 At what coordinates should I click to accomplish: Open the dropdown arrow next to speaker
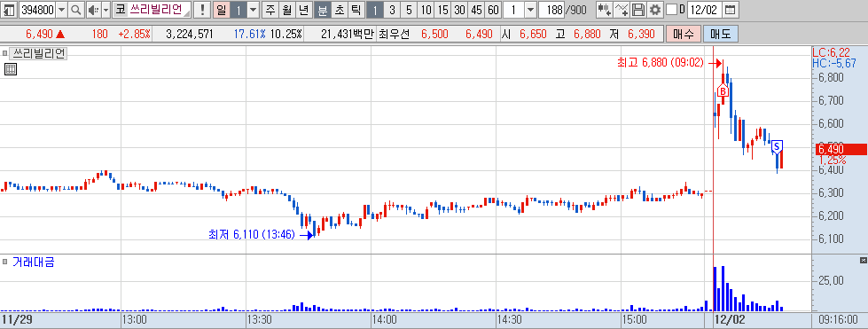pyautogui.click(x=106, y=10)
